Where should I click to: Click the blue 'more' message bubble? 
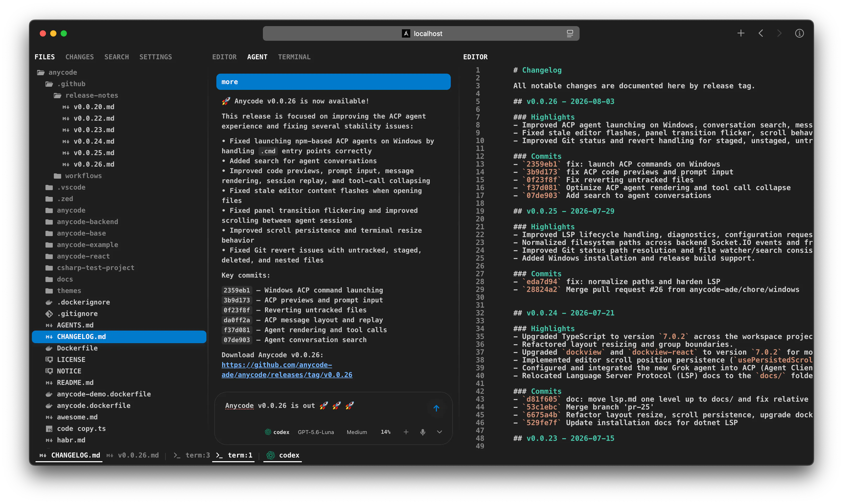pos(333,82)
